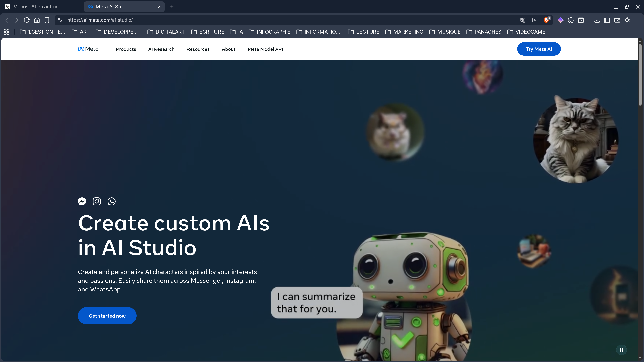The width and height of the screenshot is (644, 362).
Task: Click the Get started now button
Action: (107, 316)
